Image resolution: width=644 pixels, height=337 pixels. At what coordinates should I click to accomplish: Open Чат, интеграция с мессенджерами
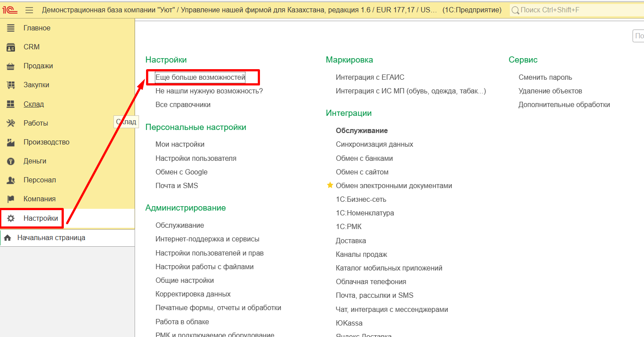pyautogui.click(x=392, y=310)
